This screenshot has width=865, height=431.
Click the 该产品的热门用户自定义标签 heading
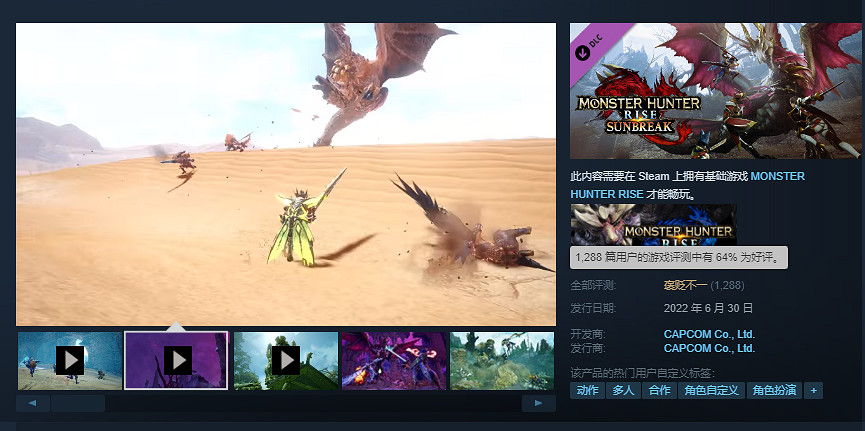(x=642, y=373)
